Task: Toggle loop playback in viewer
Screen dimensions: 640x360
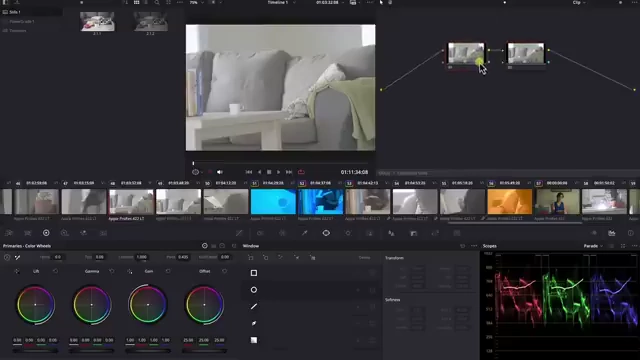Action: tap(301, 172)
